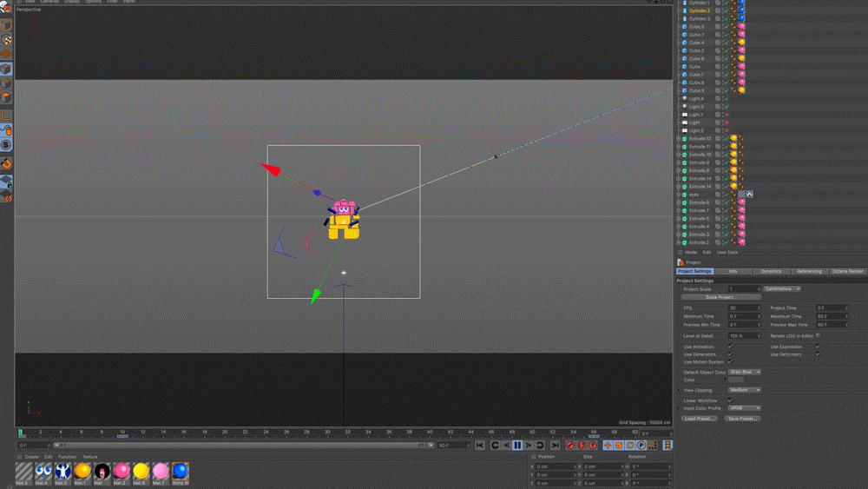Click the locked workplane grid icon
868x489 pixels.
pyautogui.click(x=6, y=181)
